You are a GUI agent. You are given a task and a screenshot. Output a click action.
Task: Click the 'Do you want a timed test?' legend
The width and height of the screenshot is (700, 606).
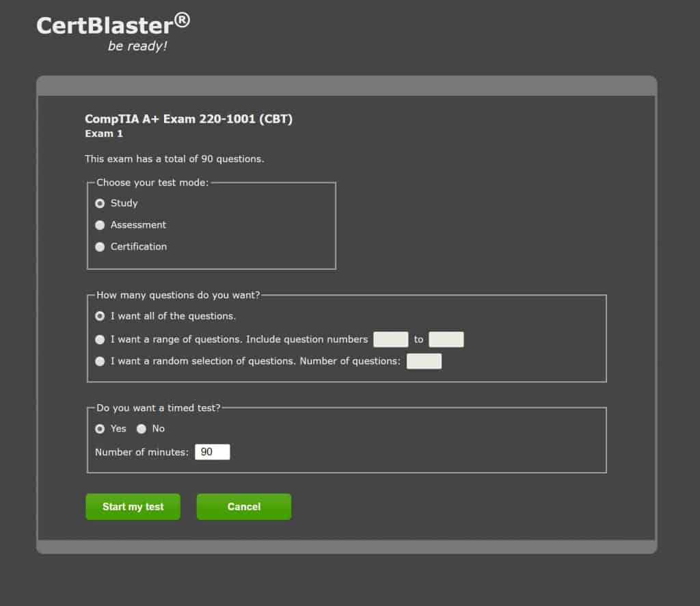[159, 408]
